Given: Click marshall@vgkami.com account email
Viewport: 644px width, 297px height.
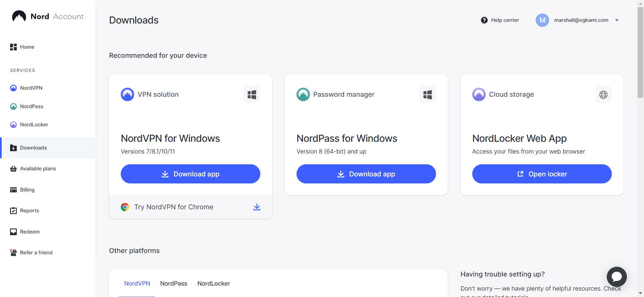Looking at the screenshot, I should pyautogui.click(x=581, y=20).
